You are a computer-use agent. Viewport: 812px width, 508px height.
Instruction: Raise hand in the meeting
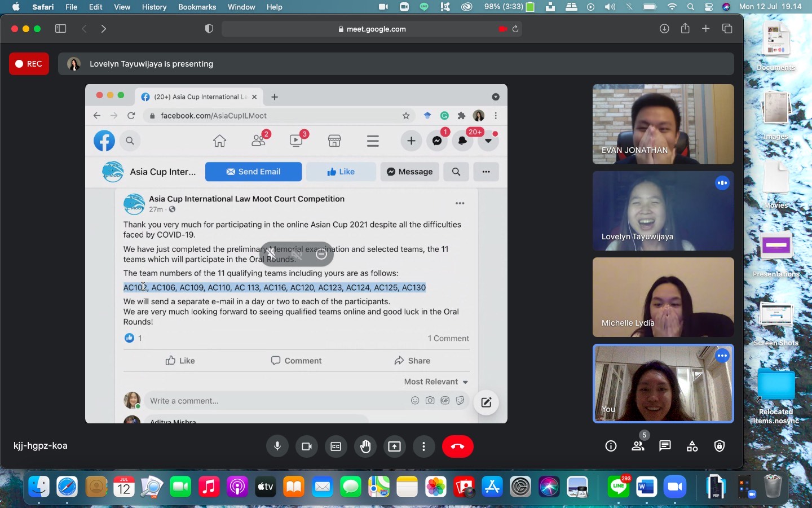point(365,446)
